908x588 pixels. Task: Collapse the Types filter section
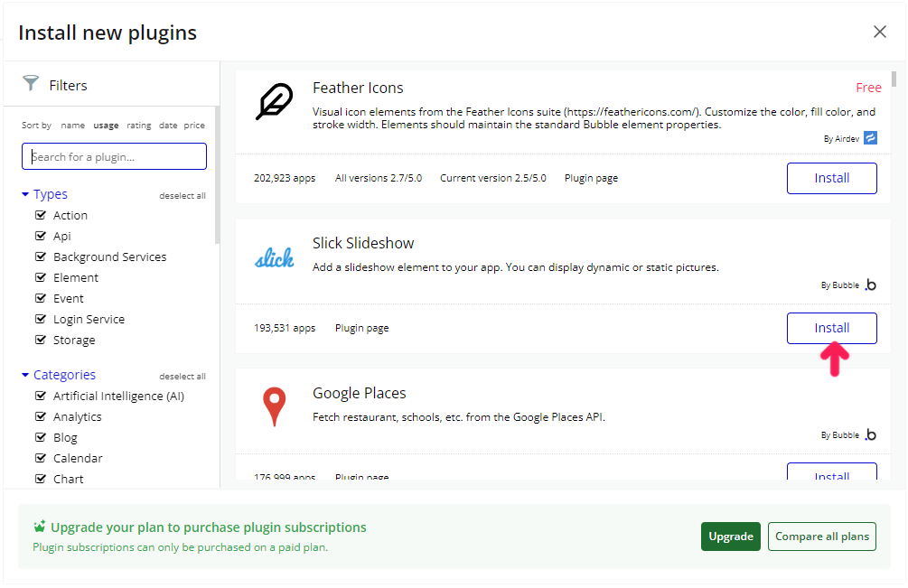(x=44, y=194)
